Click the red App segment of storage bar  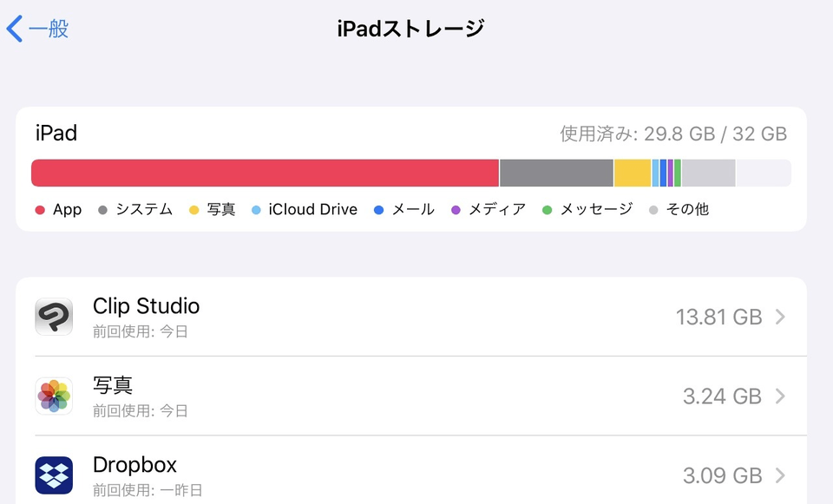pyautogui.click(x=265, y=173)
